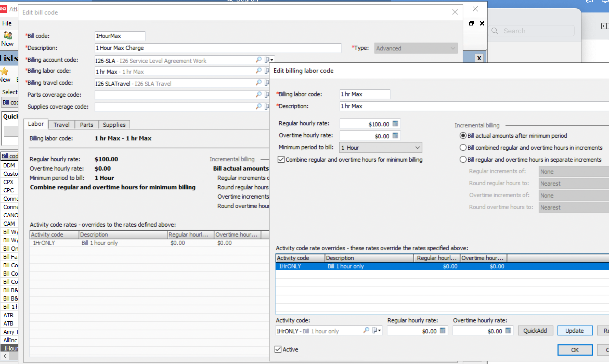Close the Edit bill code dialog
Screen dimensions: 609x364
tap(455, 12)
